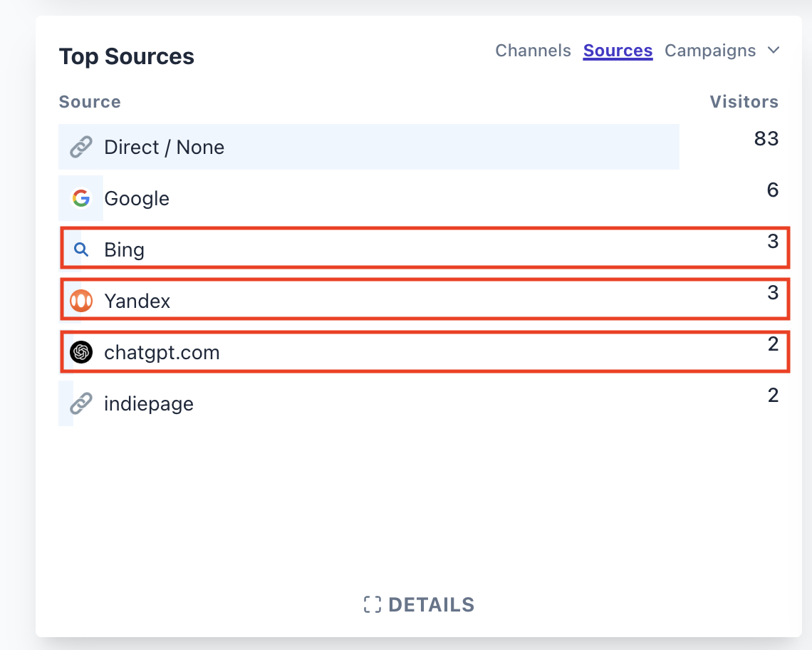812x650 pixels.
Task: Click the Visitors column header
Action: pos(744,102)
